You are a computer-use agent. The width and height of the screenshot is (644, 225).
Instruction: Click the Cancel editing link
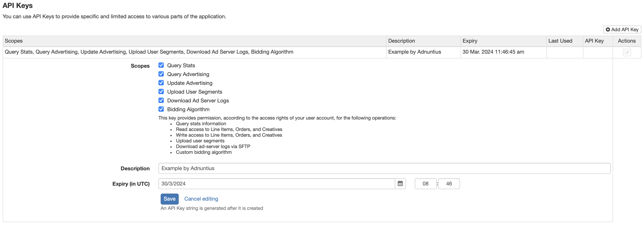pos(201,199)
